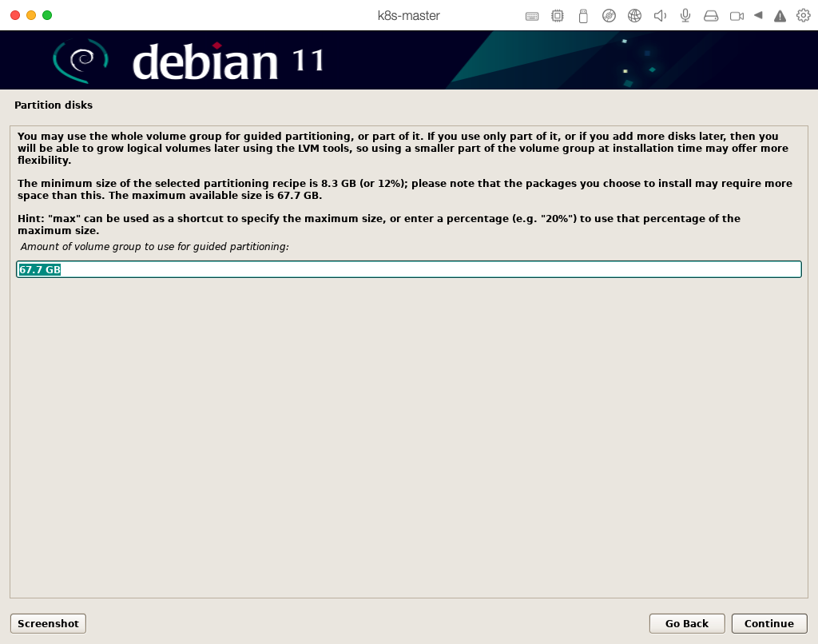This screenshot has height=644, width=818.
Task: Click the Go Back button
Action: (686, 623)
